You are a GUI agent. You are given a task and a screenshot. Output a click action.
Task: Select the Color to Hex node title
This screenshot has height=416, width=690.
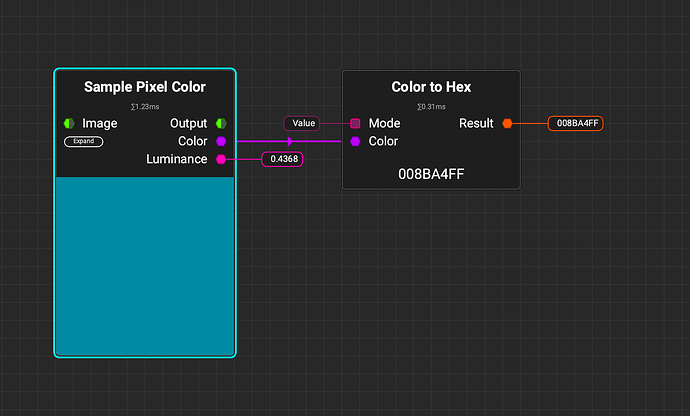pos(431,87)
